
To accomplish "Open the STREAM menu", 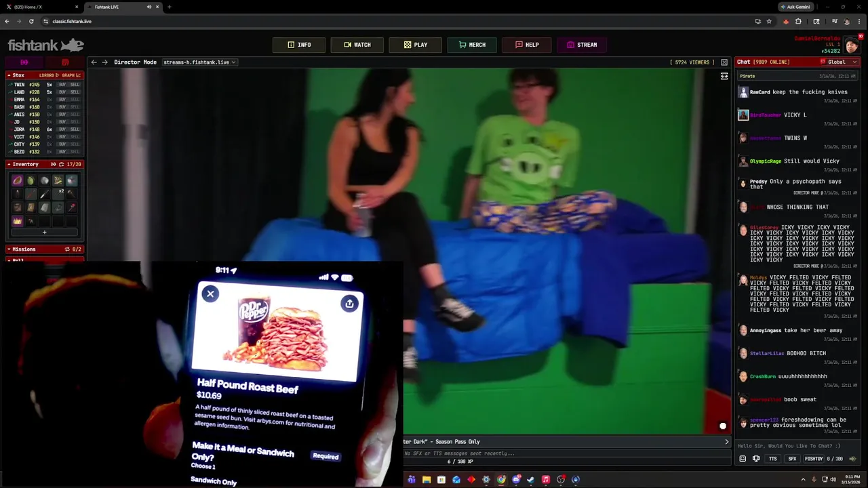I will [582, 45].
